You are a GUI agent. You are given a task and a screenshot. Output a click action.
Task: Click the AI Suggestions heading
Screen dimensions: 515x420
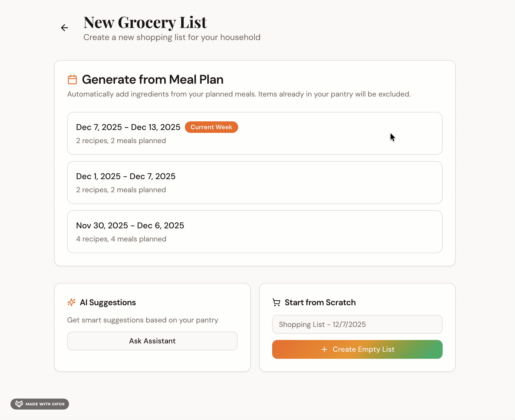click(108, 302)
